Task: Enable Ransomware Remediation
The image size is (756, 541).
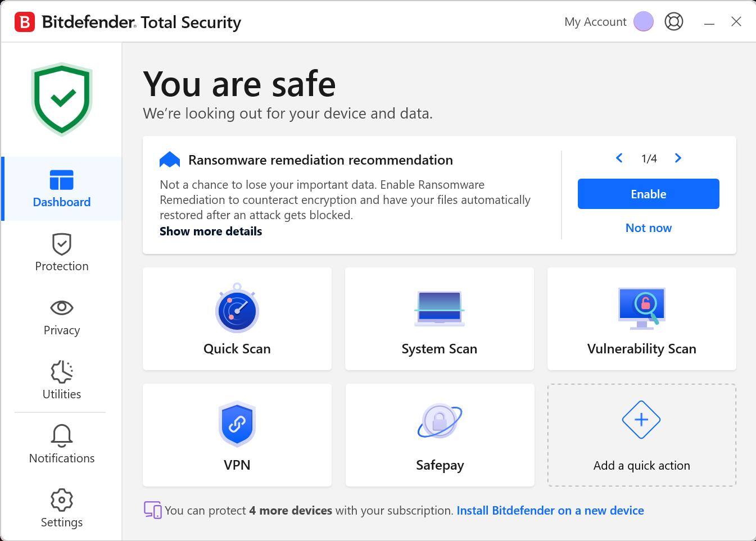Action: 648,194
